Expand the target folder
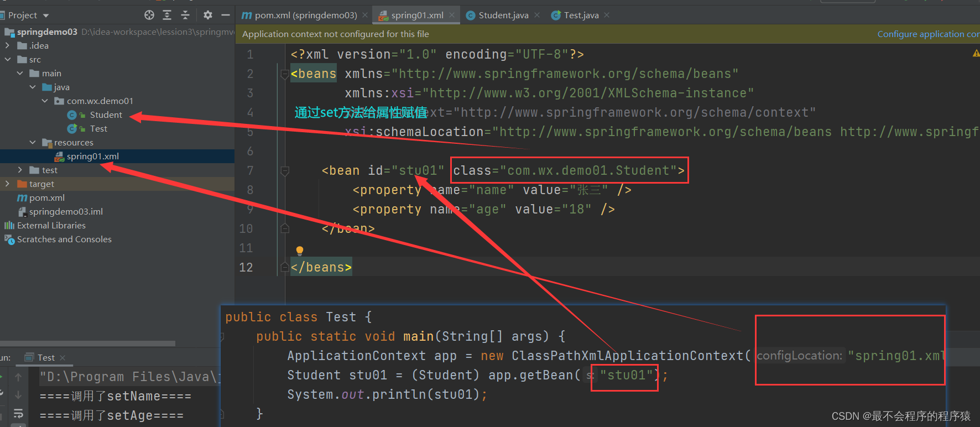Viewport: 980px width, 427px height. pyautogui.click(x=8, y=184)
